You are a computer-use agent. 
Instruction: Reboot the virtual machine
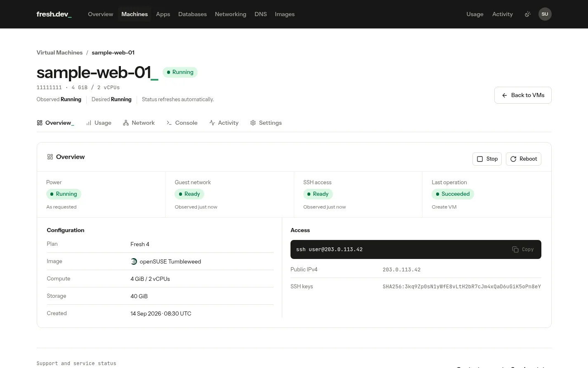[x=524, y=159]
